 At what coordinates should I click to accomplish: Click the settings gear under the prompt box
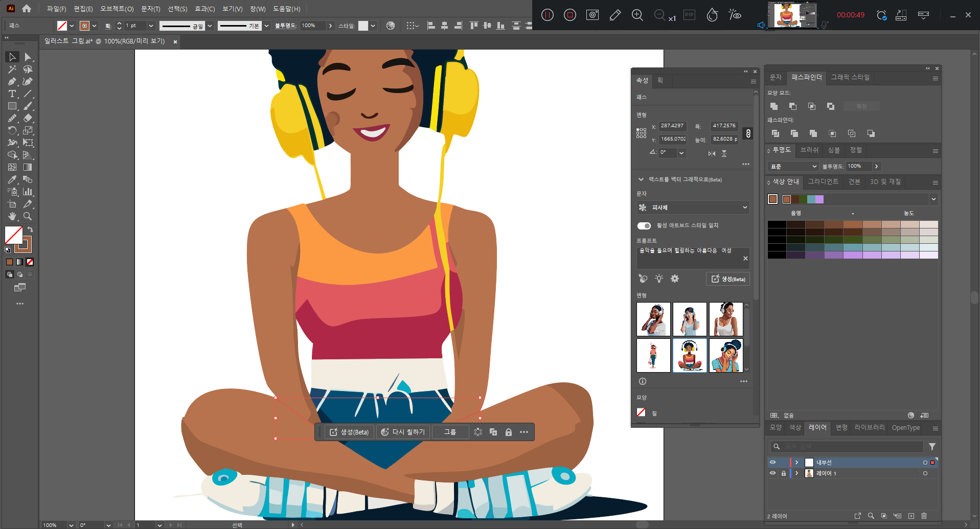[x=675, y=279]
